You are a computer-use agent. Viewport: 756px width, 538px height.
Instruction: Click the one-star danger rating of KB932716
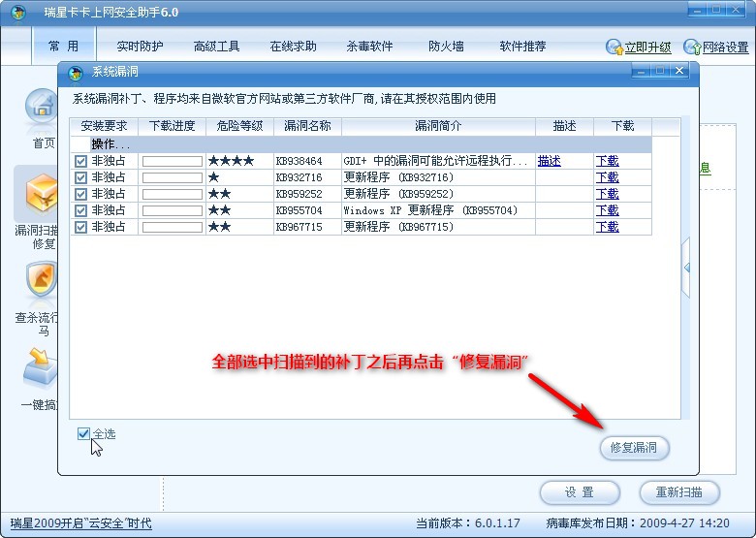click(x=213, y=177)
